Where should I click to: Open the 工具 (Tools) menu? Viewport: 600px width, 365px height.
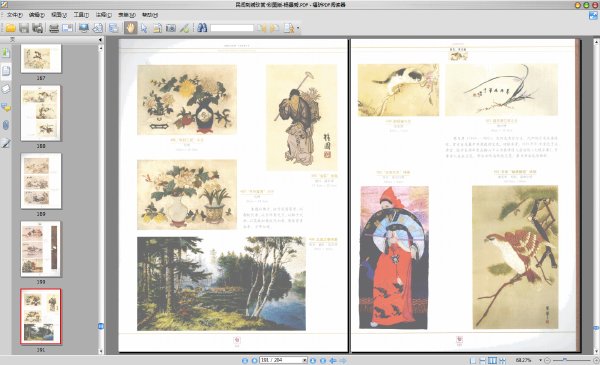[81, 15]
